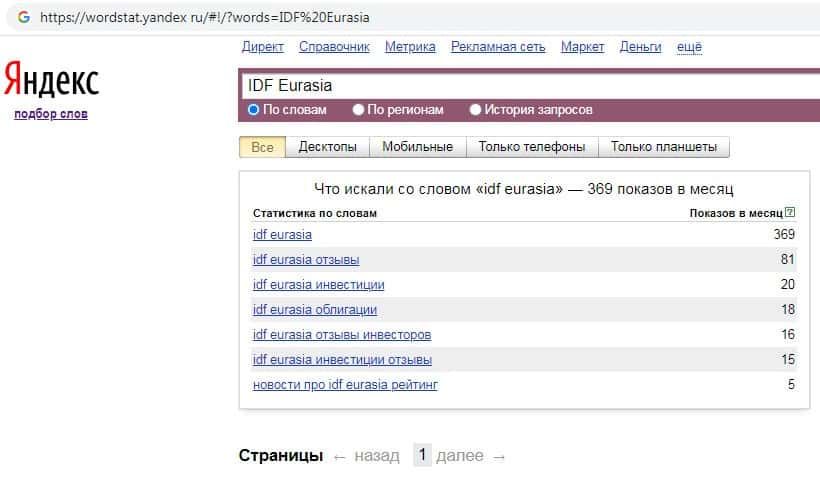The height and width of the screenshot is (488, 820).
Task: Select the По регионам radio button
Action: [360, 110]
